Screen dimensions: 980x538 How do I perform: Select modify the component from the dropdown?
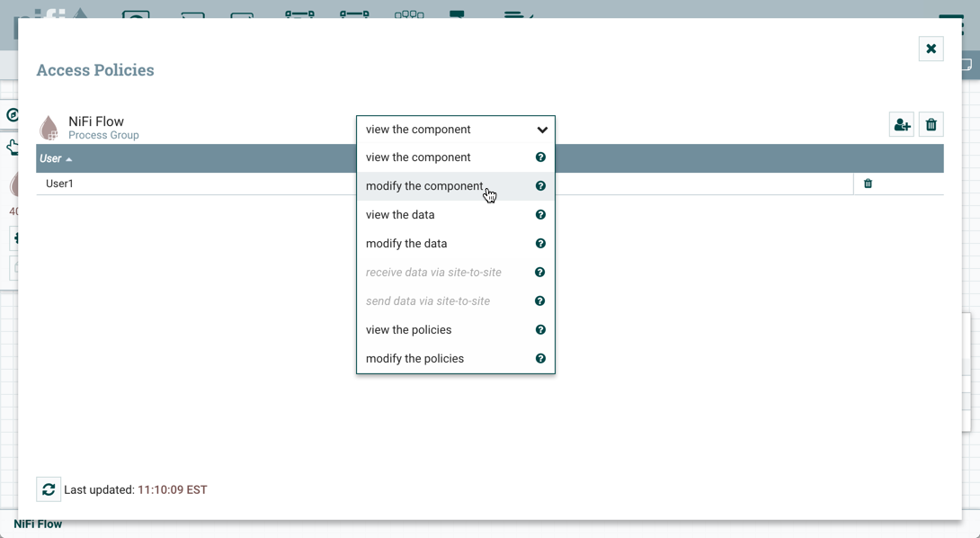424,185
